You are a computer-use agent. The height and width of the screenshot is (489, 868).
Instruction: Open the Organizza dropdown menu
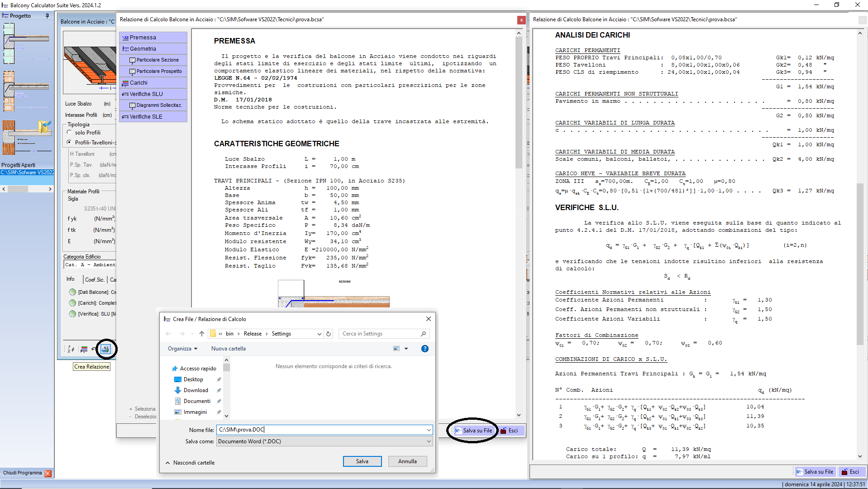coord(183,349)
